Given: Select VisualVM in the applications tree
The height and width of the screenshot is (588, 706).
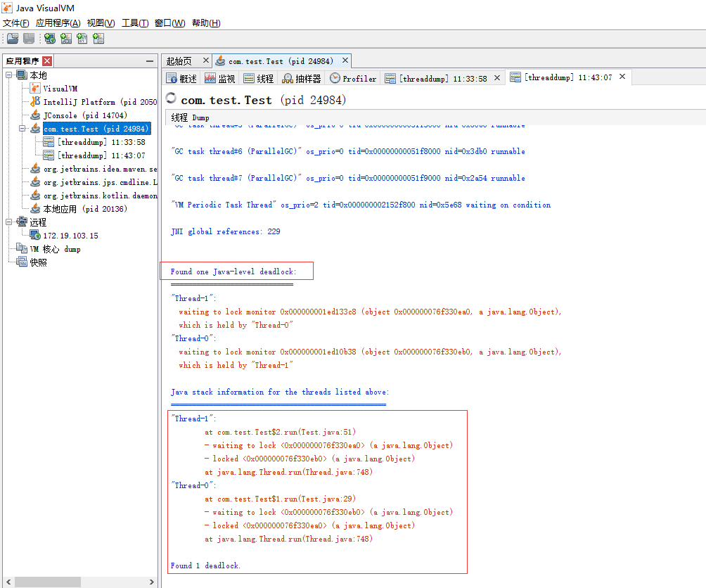Looking at the screenshot, I should click(60, 89).
